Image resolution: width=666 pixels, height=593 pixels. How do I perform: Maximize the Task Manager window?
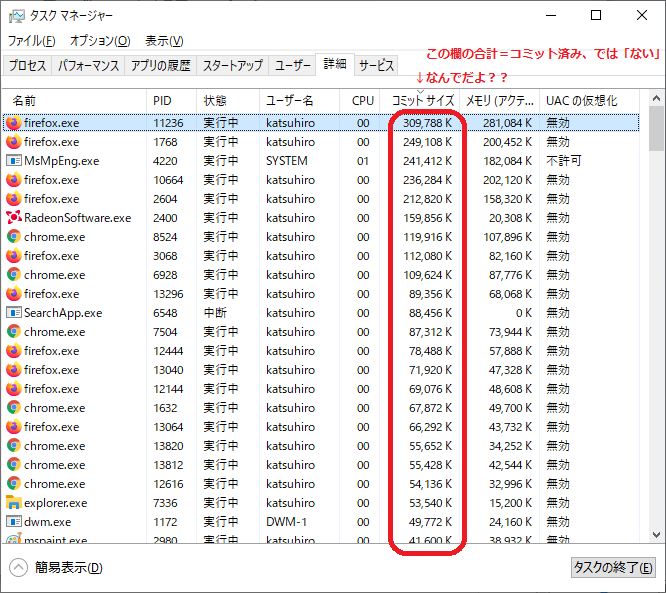(x=596, y=15)
